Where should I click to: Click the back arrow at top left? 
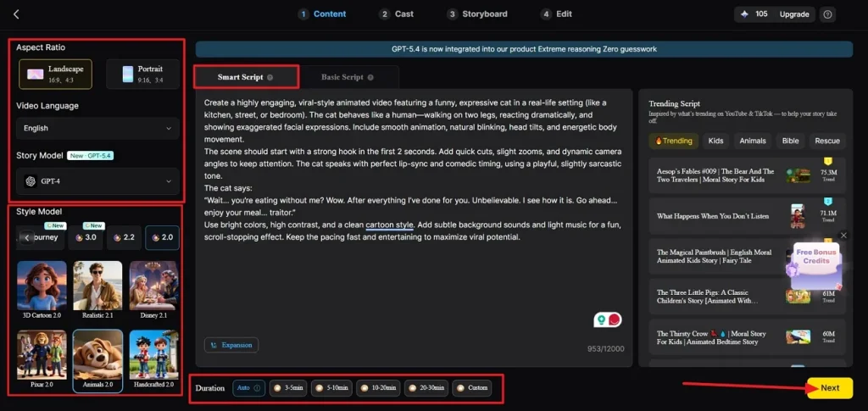tap(16, 14)
